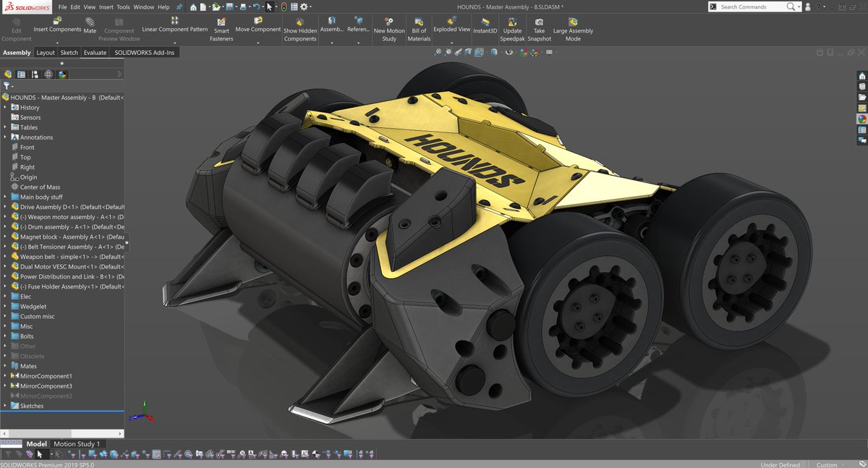Click the Print icon
868x468 pixels.
[244, 7]
